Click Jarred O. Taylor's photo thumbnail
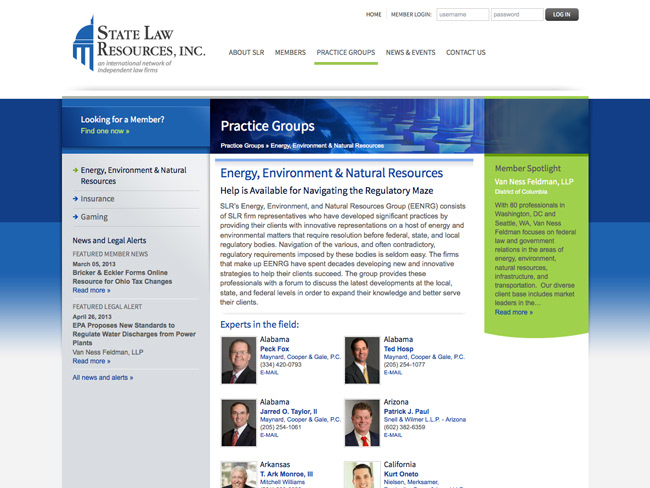 [x=239, y=423]
